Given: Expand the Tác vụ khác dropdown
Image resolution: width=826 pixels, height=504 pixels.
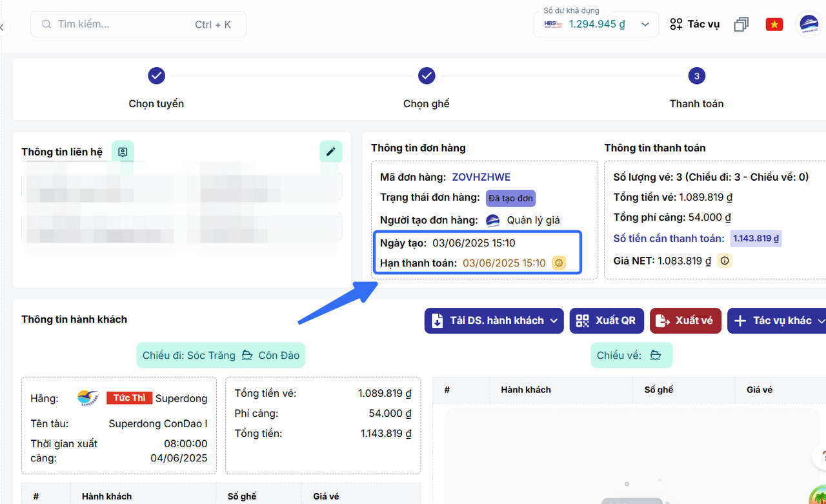Looking at the screenshot, I should pyautogui.click(x=777, y=321).
